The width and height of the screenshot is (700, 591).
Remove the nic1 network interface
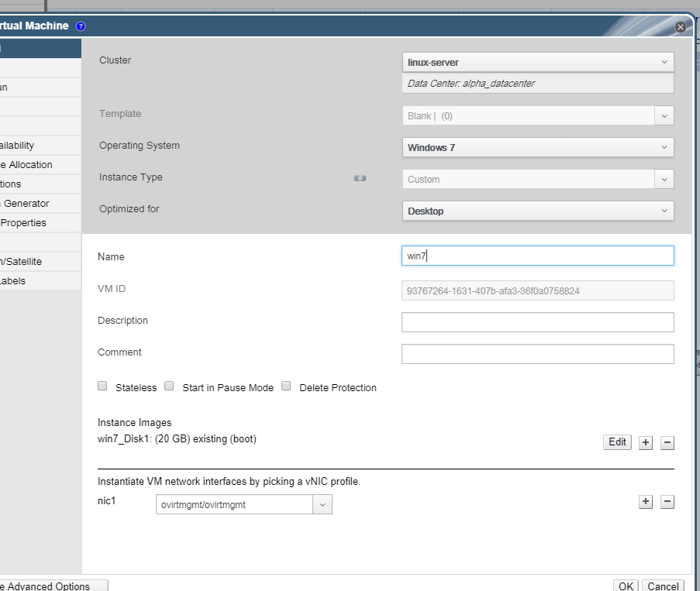667,501
